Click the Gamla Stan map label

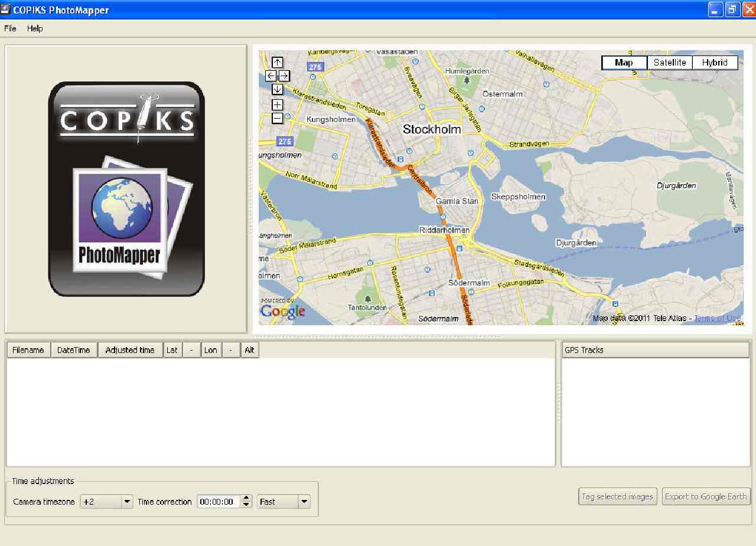457,201
